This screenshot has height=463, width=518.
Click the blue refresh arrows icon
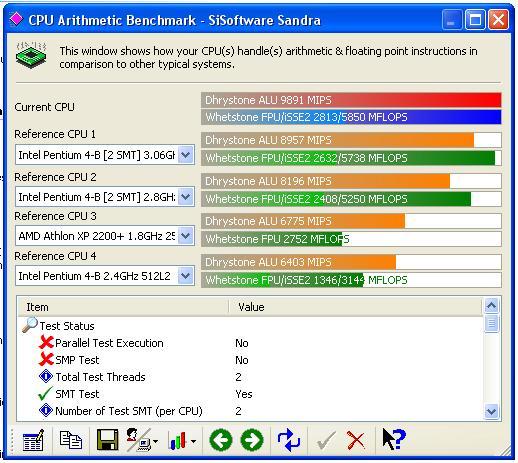[x=289, y=440]
